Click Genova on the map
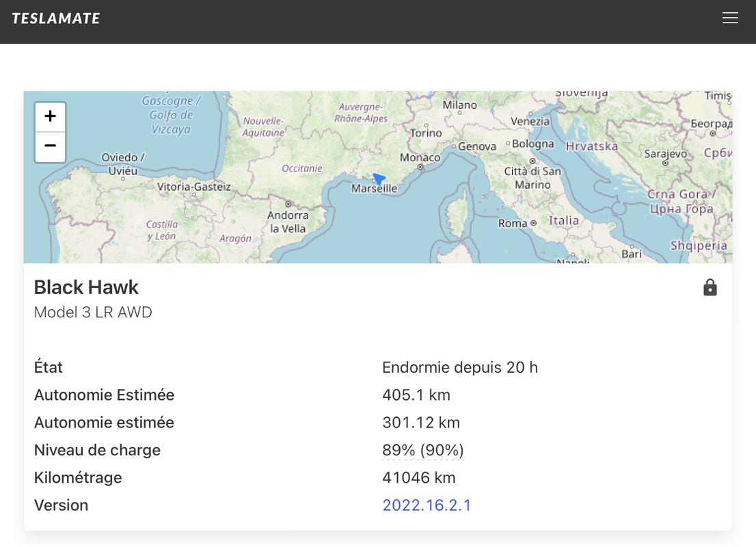 [x=477, y=146]
